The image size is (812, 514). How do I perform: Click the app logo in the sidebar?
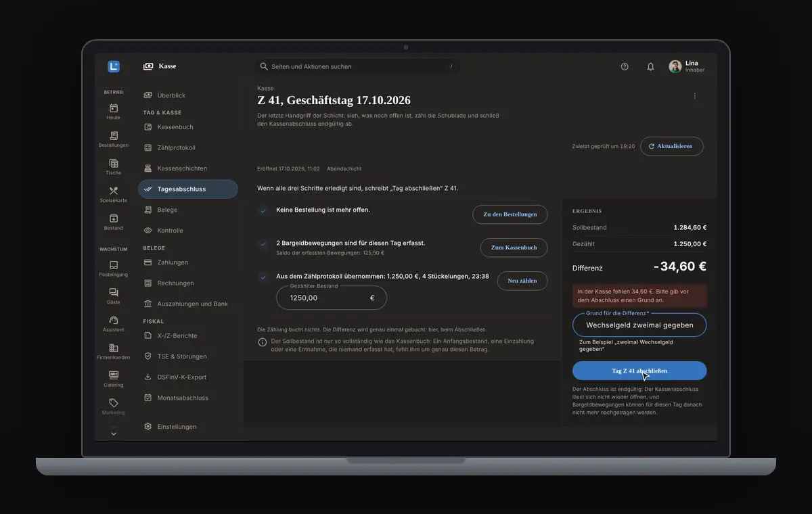[x=114, y=66]
